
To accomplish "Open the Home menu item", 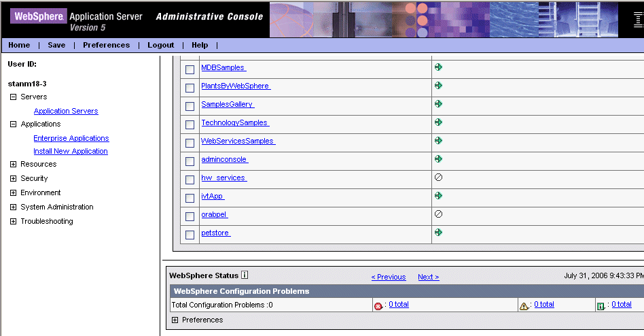I will tap(19, 45).
